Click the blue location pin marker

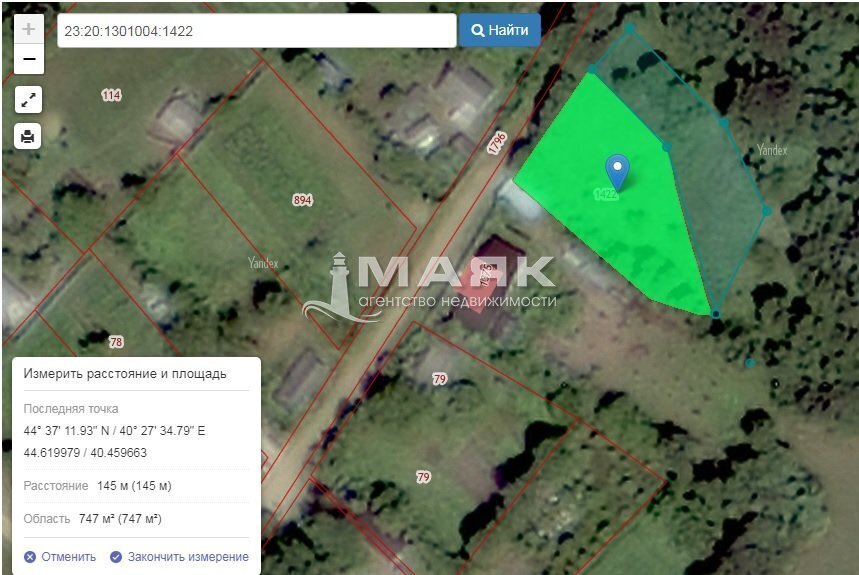point(618,170)
